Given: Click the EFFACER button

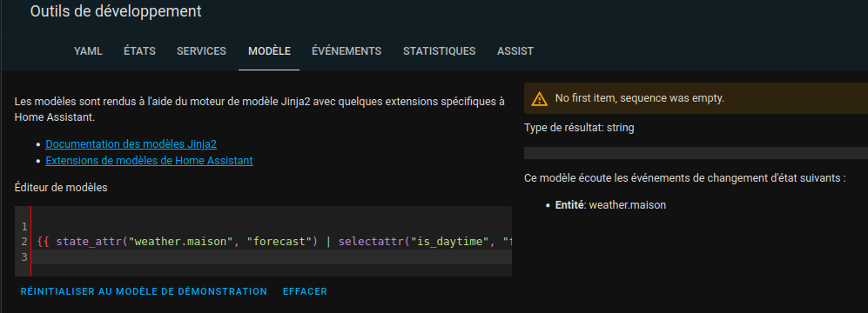Looking at the screenshot, I should tap(305, 291).
